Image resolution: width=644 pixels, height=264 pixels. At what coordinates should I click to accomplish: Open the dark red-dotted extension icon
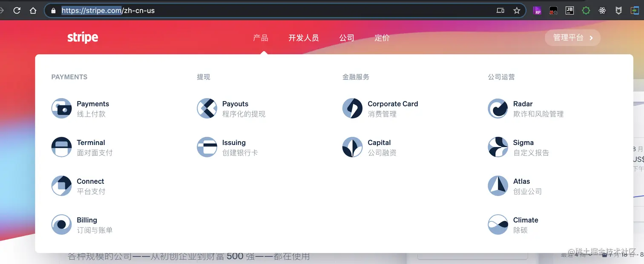(553, 11)
